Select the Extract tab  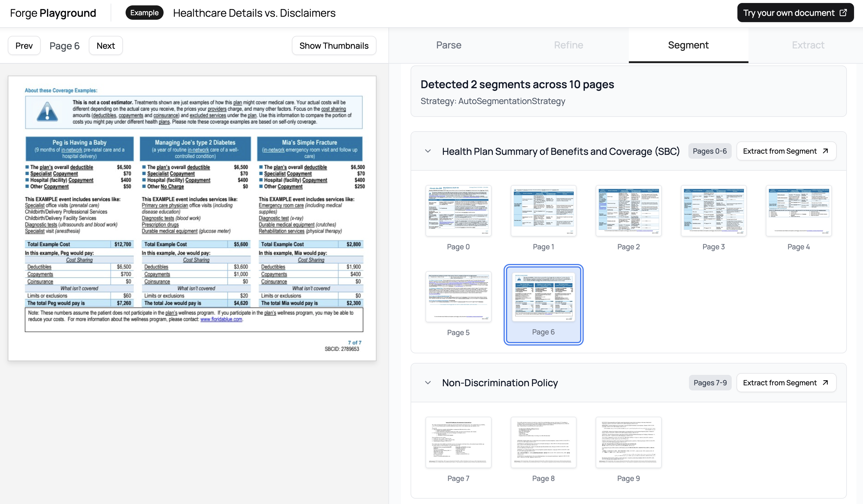point(808,45)
